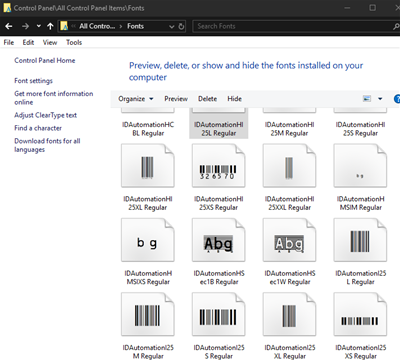
Task: Click the search magnifier icon
Action: pyautogui.click(x=396, y=26)
